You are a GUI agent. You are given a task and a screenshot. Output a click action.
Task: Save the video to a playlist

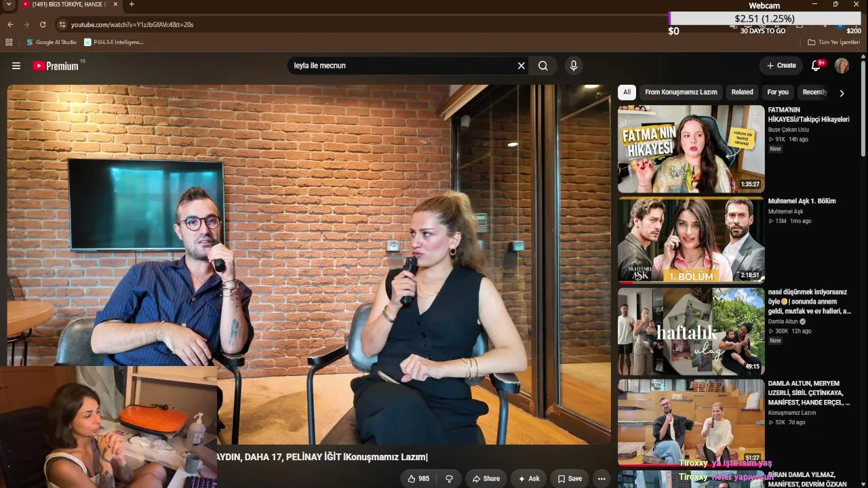[x=570, y=479]
